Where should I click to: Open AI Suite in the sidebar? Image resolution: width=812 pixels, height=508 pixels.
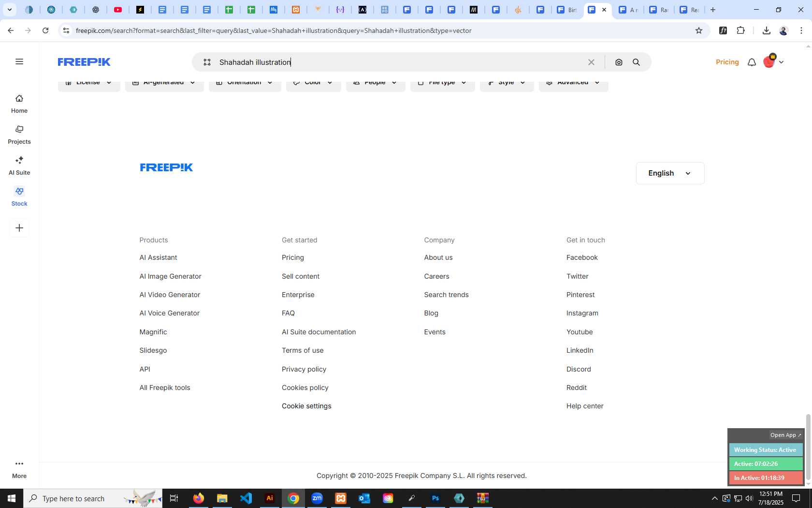click(x=19, y=166)
